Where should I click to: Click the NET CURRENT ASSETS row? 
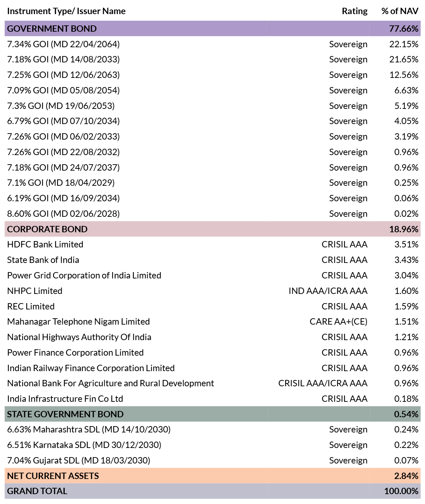point(212,476)
